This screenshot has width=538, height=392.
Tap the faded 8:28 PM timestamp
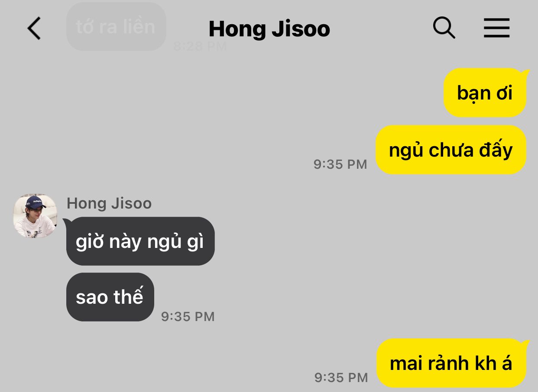click(x=200, y=46)
